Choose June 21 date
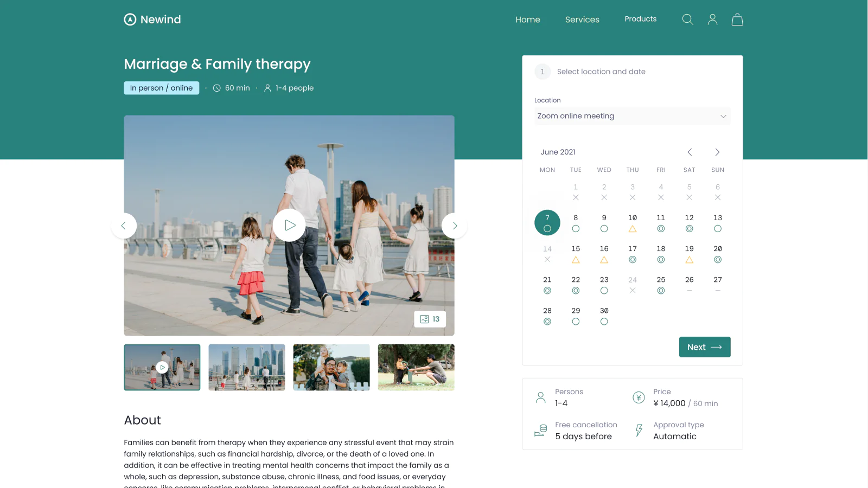The height and width of the screenshot is (488, 868). 547,285
